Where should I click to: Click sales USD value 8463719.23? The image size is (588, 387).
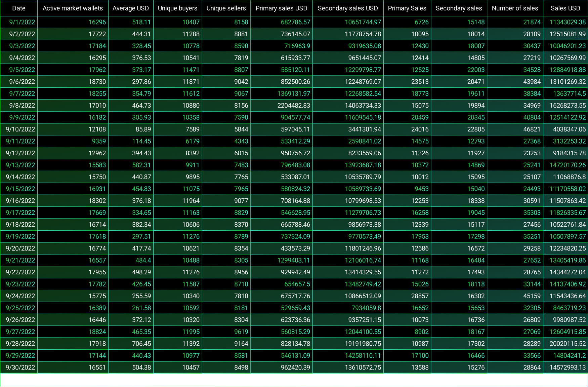point(565,308)
